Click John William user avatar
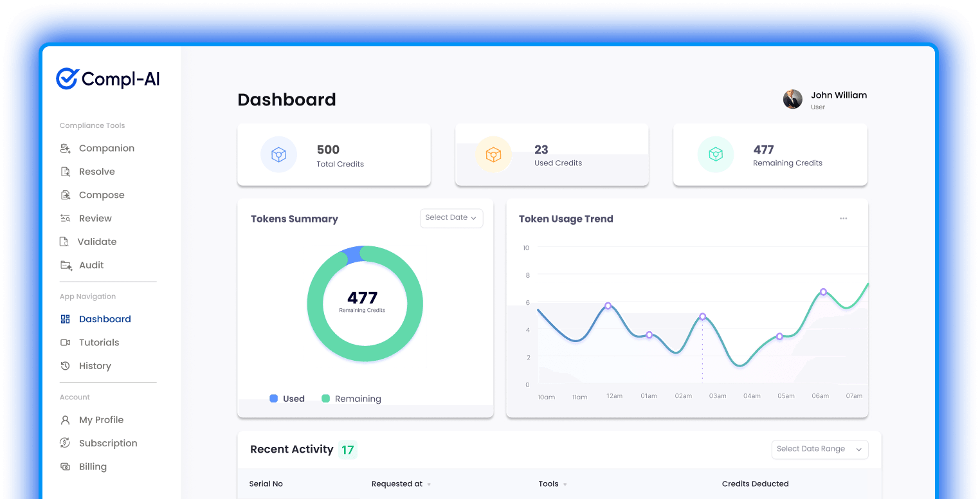Viewport: 980px width, 499px height. tap(792, 99)
